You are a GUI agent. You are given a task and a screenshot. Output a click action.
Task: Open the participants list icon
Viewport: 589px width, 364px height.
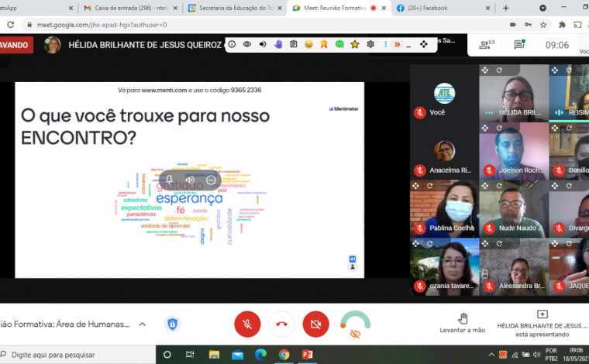pyautogui.click(x=486, y=45)
